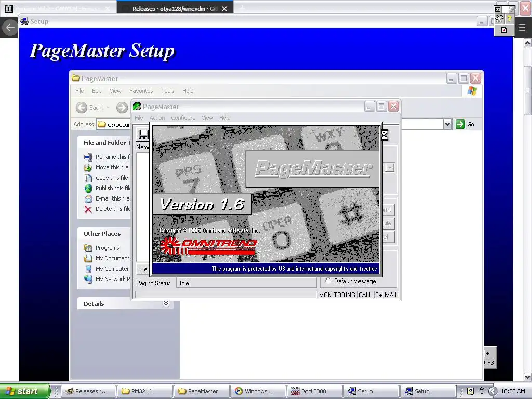Viewport: 532px width, 399px height.
Task: Open PageMaster app Action menu
Action: (x=157, y=118)
